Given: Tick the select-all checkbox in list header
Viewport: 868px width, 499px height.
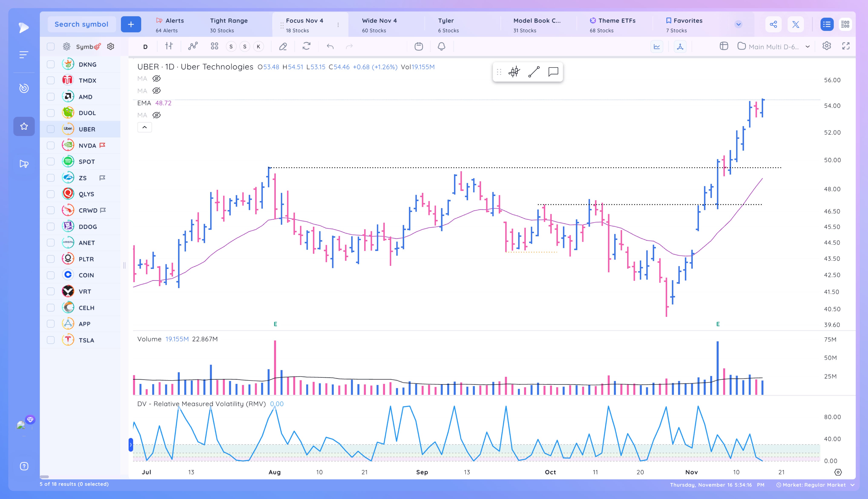Looking at the screenshot, I should coord(51,47).
